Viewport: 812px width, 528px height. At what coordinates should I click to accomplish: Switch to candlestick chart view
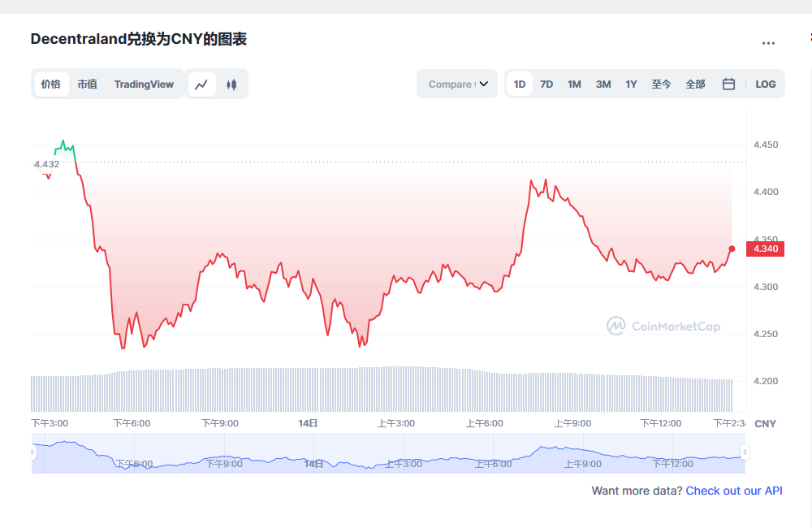pyautogui.click(x=231, y=84)
